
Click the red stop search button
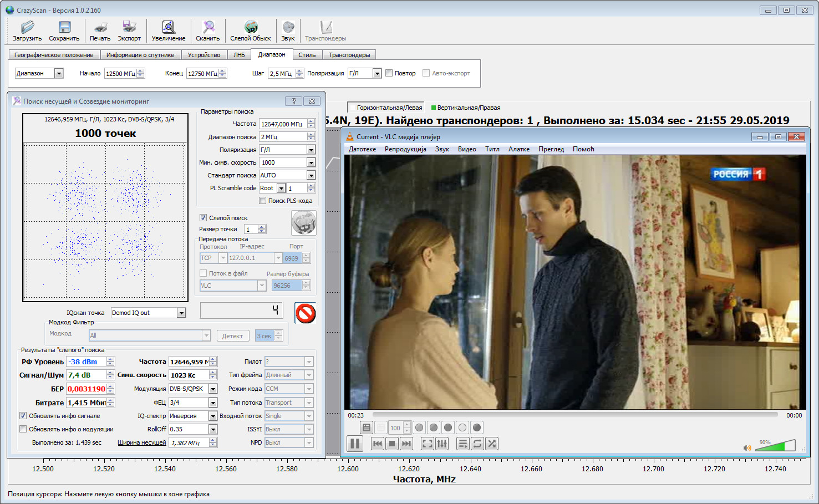click(305, 313)
